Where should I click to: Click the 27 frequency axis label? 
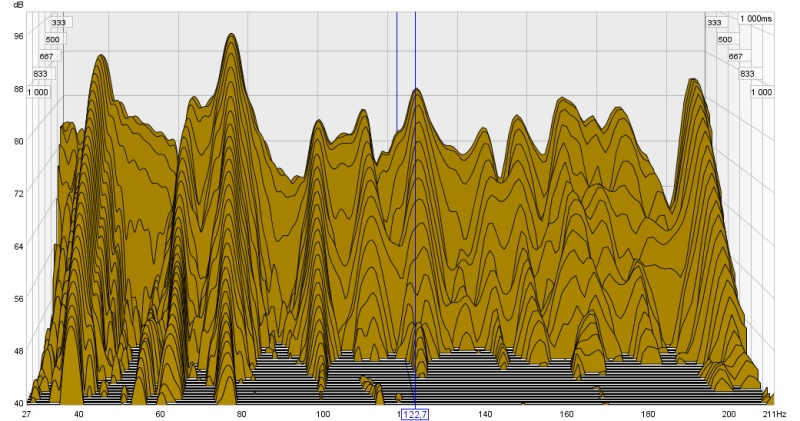27,414
